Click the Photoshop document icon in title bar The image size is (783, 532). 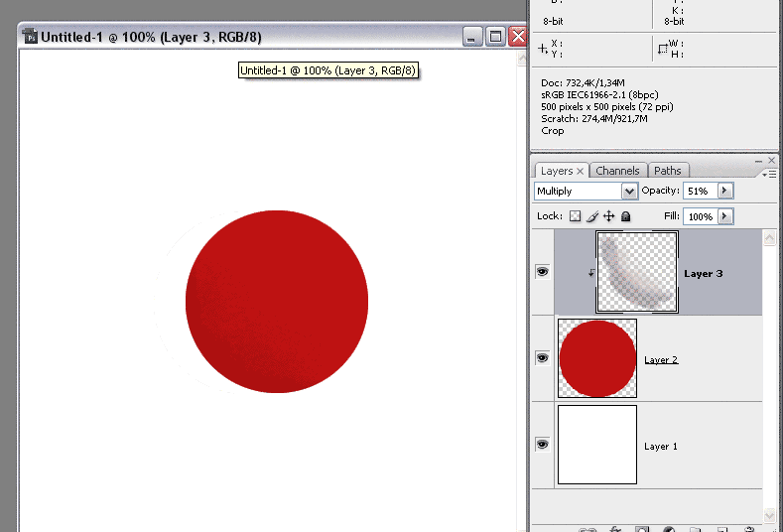point(30,36)
